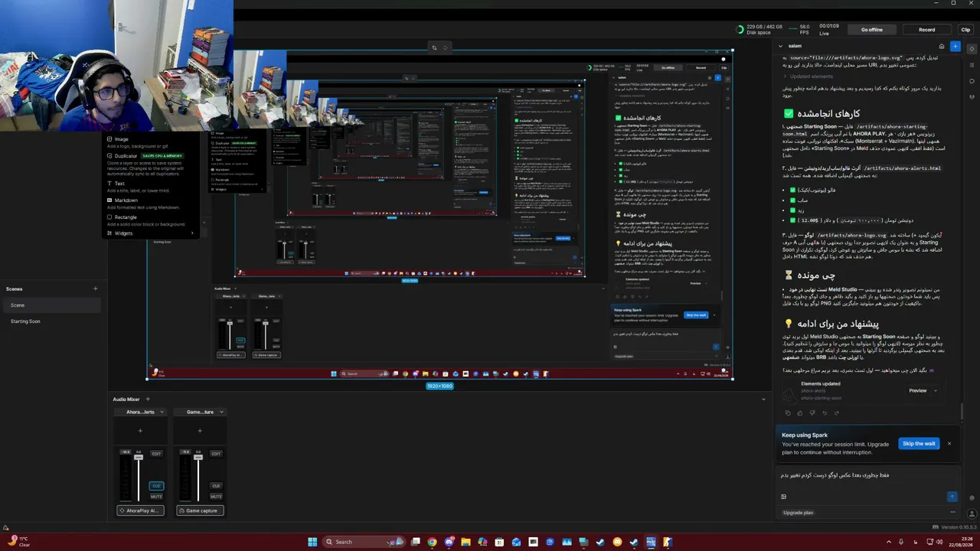
Task: Open the volume control in the system tray
Action: [939, 542]
